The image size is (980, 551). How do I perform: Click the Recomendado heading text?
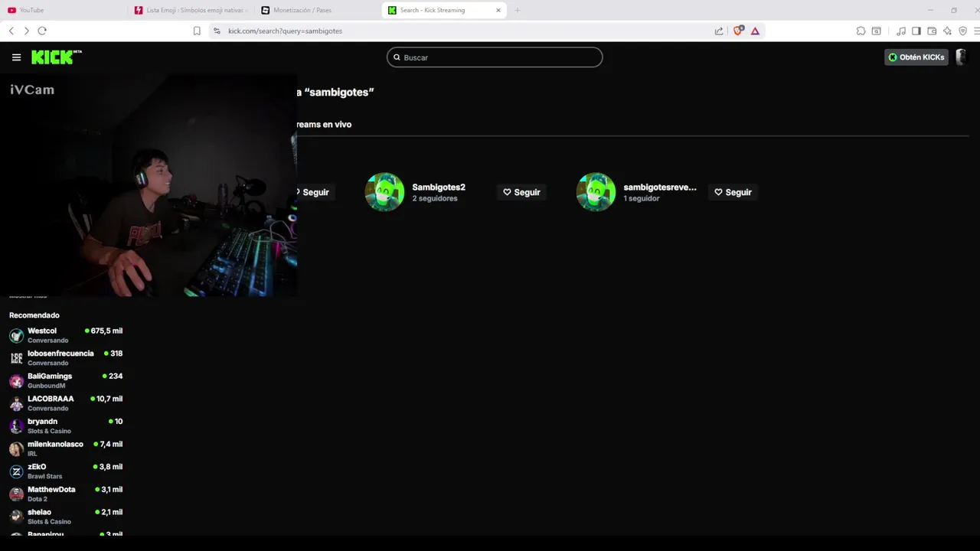34,315
